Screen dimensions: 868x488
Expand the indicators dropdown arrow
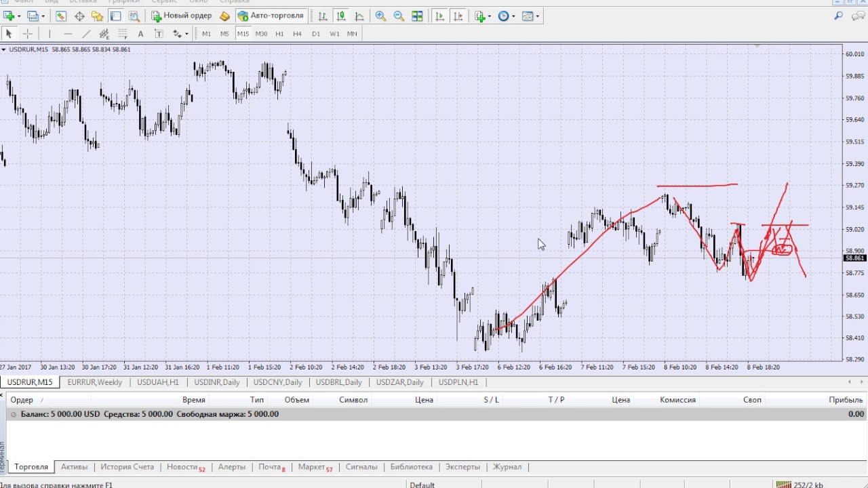coord(490,16)
